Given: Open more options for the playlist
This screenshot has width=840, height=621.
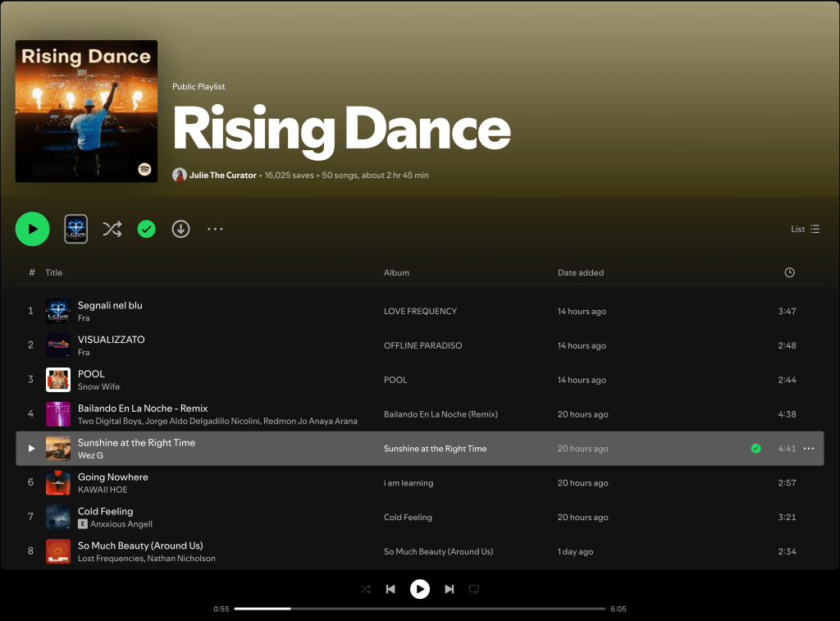Looking at the screenshot, I should click(x=215, y=229).
